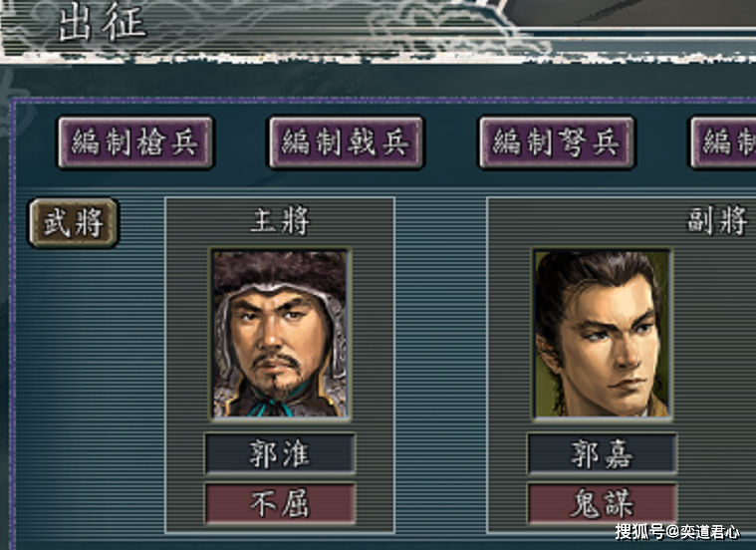Click the 郭嘉 name field

603,453
